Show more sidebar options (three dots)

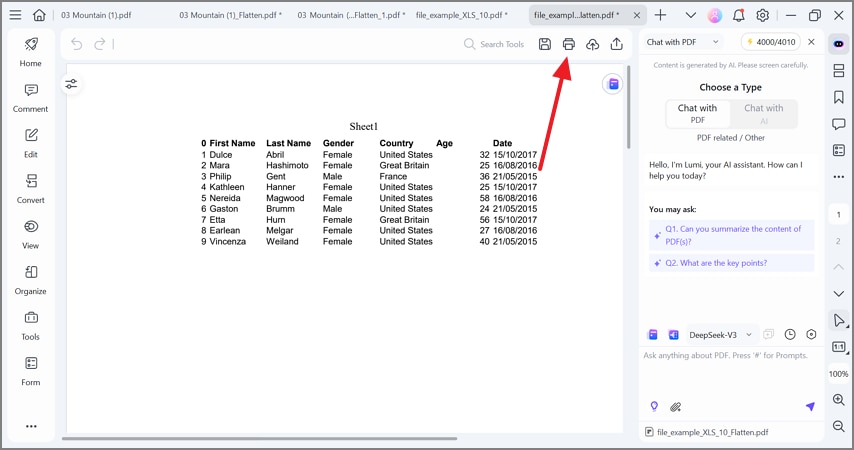point(31,426)
